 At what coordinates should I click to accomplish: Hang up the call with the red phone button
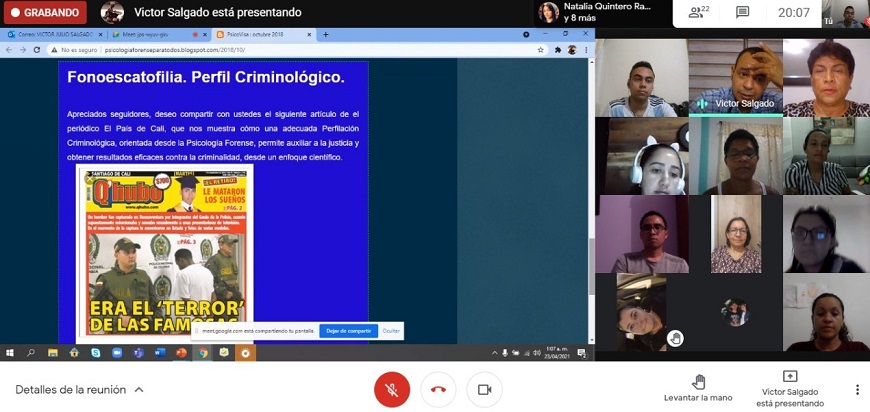coord(438,389)
